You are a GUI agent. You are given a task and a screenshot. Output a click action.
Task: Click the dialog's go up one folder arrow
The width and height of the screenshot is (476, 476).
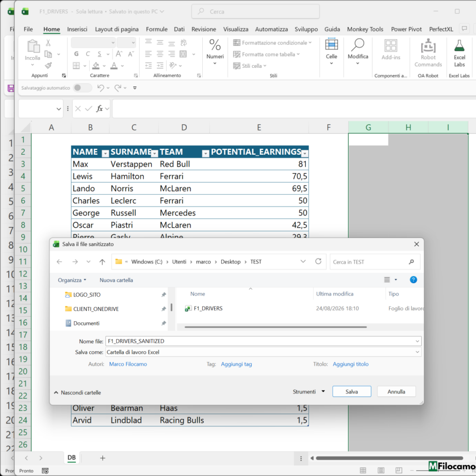tap(102, 262)
